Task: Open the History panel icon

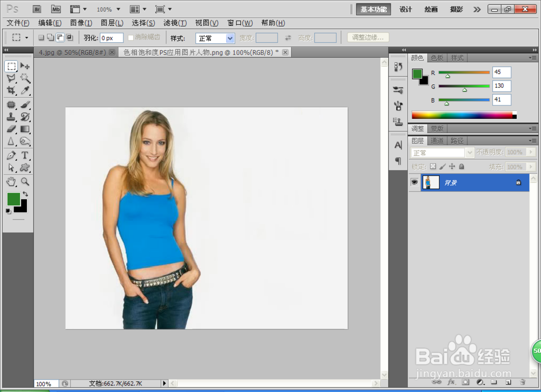Action: [398, 67]
